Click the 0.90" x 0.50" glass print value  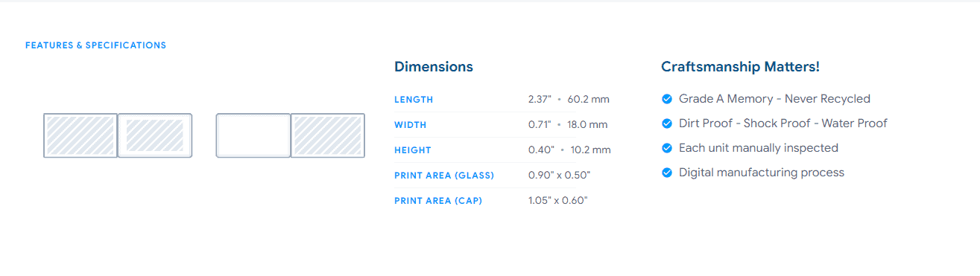[x=559, y=176]
